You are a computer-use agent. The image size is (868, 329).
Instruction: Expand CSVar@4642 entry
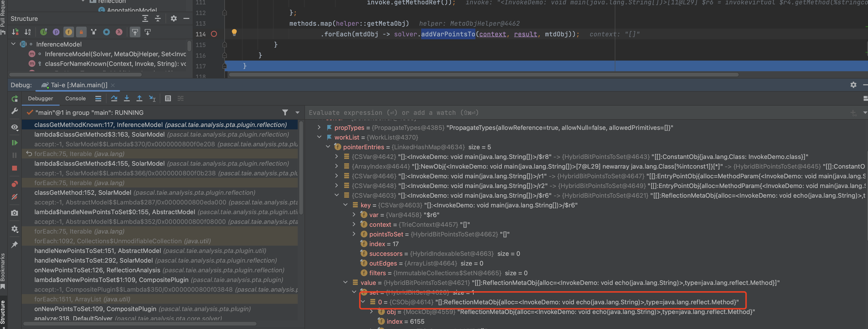click(336, 157)
